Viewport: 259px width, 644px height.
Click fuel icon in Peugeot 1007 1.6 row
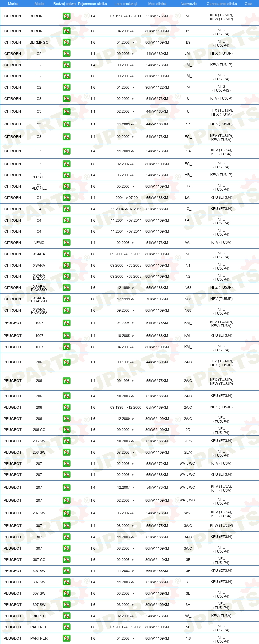(x=66, y=347)
